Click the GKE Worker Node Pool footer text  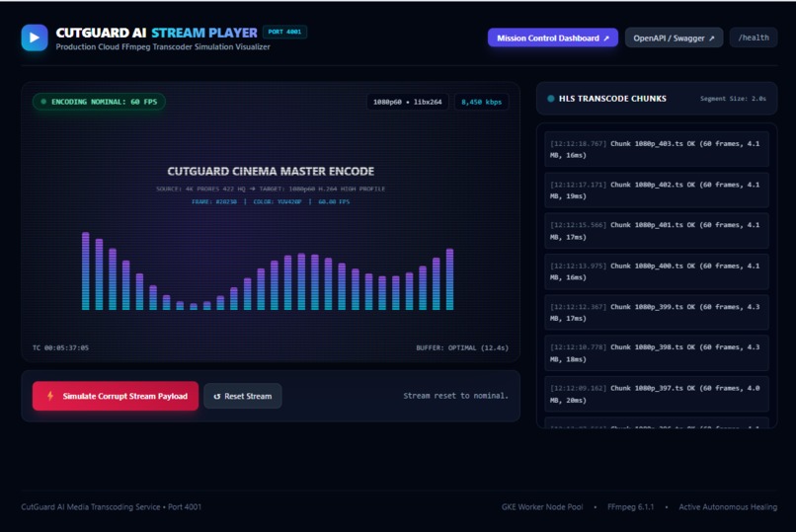pyautogui.click(x=542, y=506)
